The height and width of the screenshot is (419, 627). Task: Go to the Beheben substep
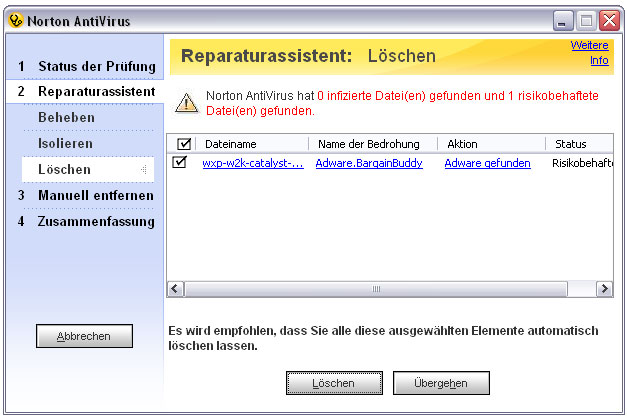(66, 118)
